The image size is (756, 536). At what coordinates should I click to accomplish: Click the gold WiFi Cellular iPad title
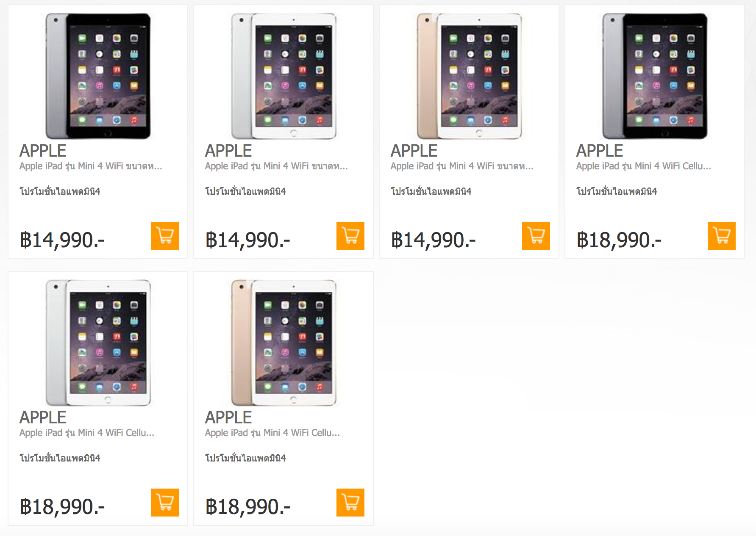click(x=272, y=433)
